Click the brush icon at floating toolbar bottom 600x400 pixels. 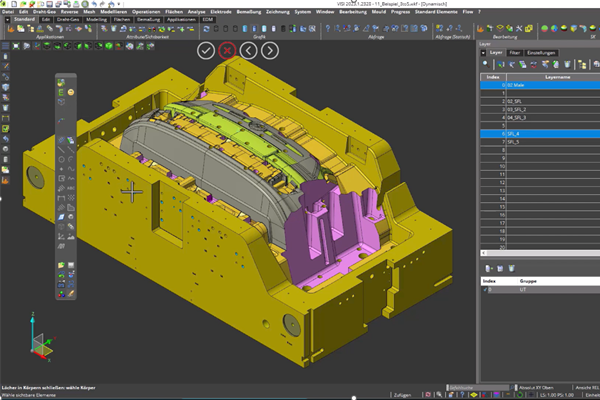tap(71, 294)
